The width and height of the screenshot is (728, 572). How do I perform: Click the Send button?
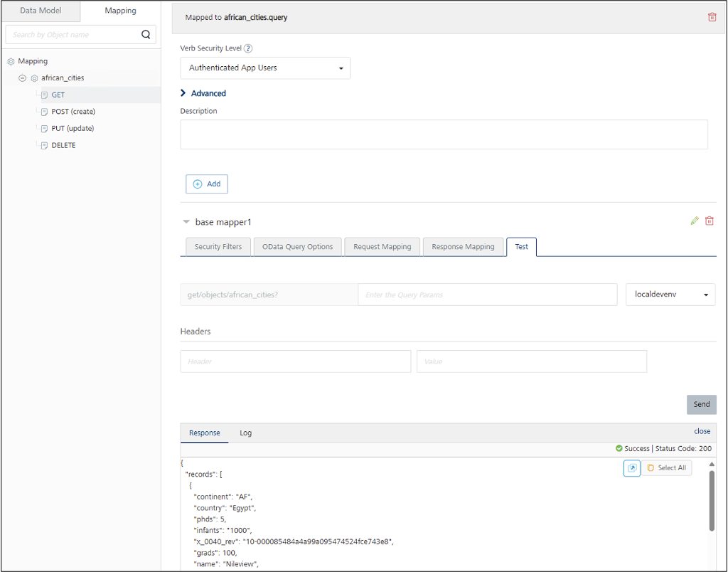(x=701, y=404)
